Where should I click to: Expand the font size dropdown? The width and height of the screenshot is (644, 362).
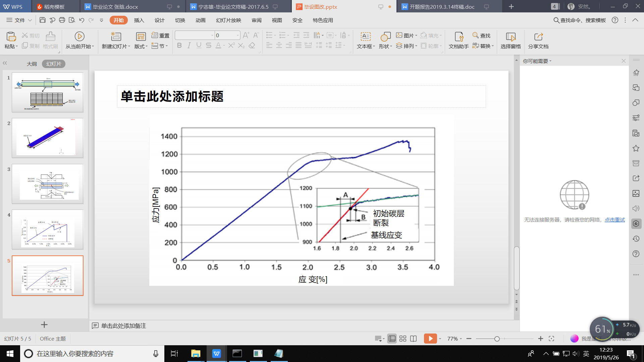[238, 35]
